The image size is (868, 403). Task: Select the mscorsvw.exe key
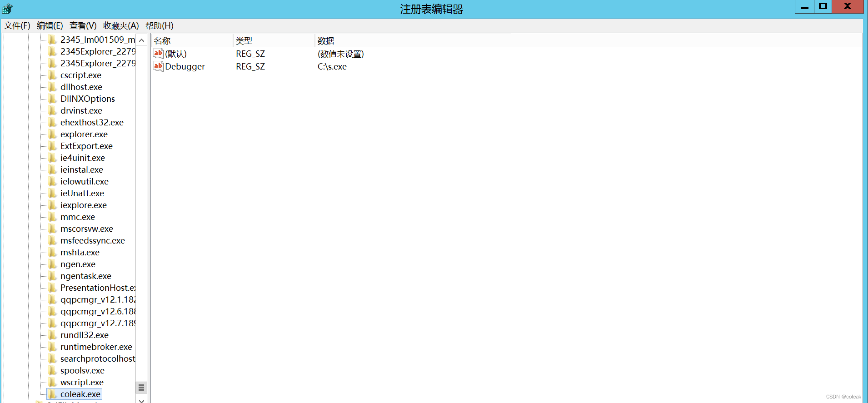point(87,229)
